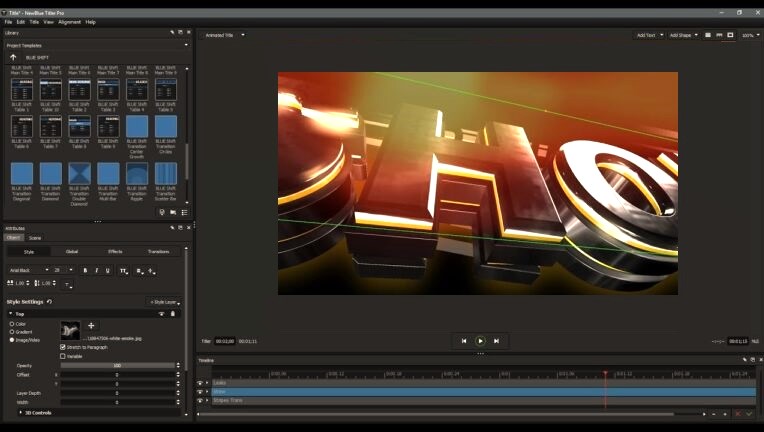Toggle the Stretch to Paragraph checkbox
Image resolution: width=764 pixels, height=432 pixels.
pyautogui.click(x=63, y=347)
